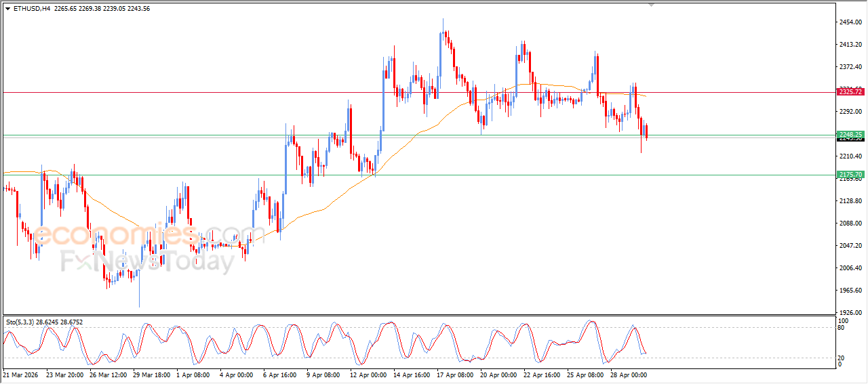Click the 14 Apr 16:00 time label
868x384 pixels.
pyautogui.click(x=412, y=374)
